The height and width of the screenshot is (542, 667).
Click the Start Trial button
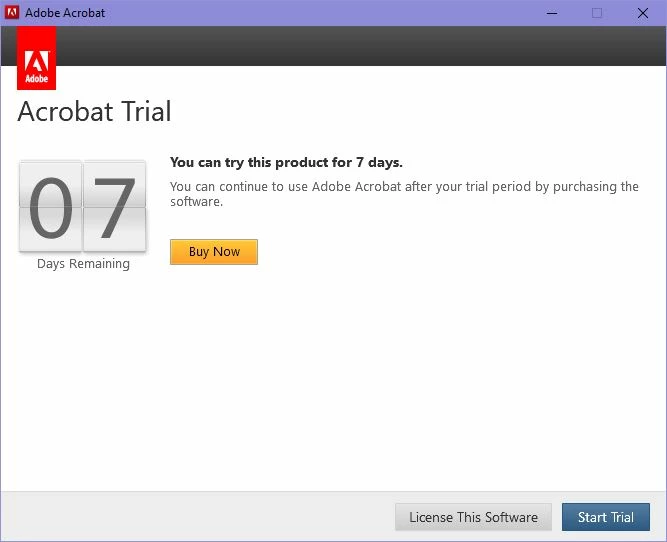tap(606, 517)
